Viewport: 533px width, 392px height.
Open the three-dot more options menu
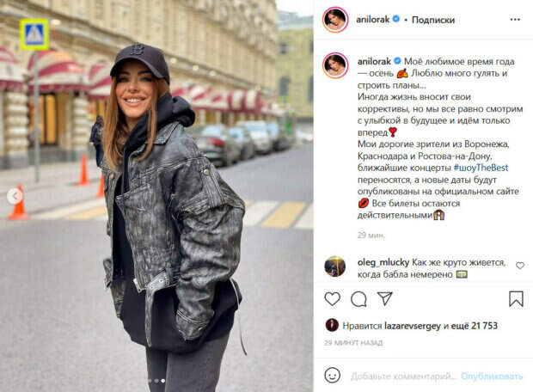click(515, 20)
